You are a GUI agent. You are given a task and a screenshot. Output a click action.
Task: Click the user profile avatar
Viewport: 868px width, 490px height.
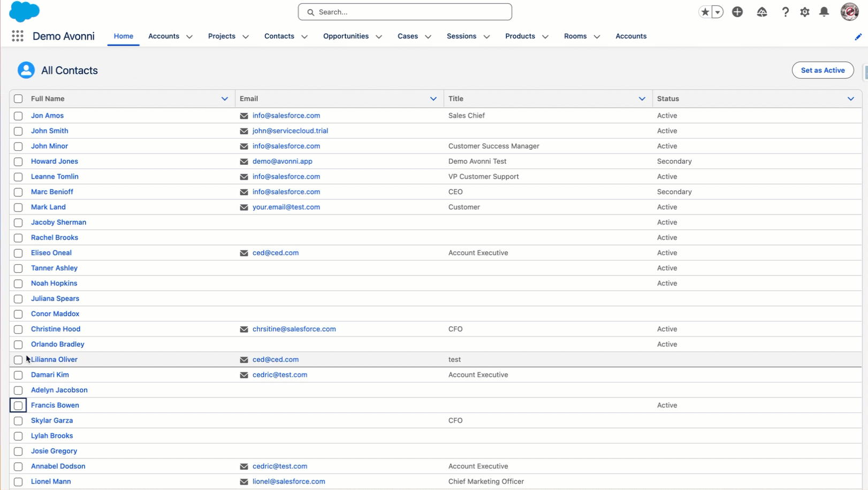pyautogui.click(x=849, y=12)
